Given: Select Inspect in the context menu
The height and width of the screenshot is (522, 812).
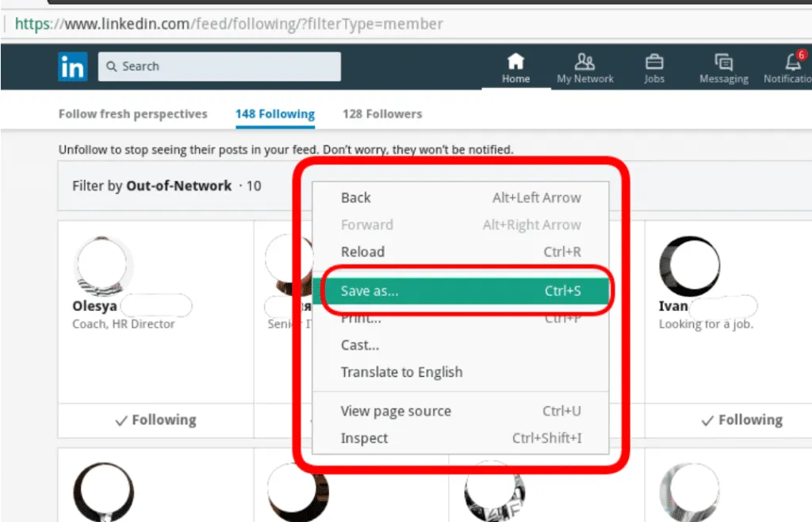Looking at the screenshot, I should click(461, 438).
